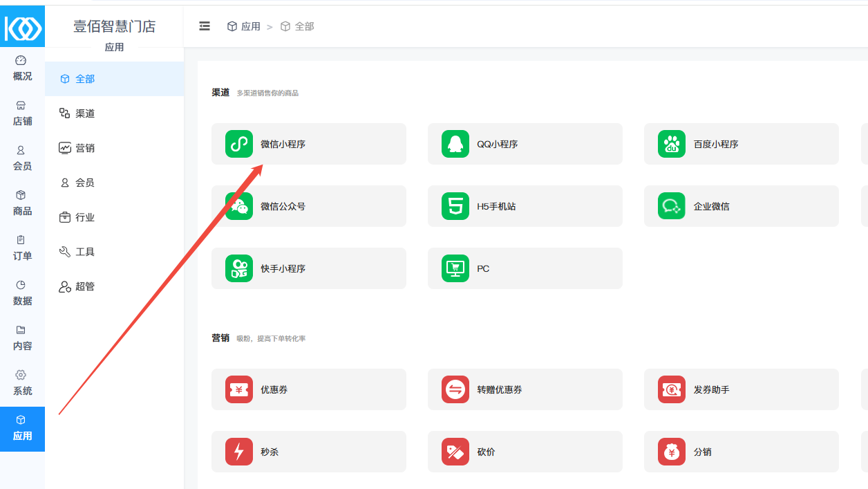Select 行业 in the app submenu
The image size is (868, 489).
[x=115, y=217]
